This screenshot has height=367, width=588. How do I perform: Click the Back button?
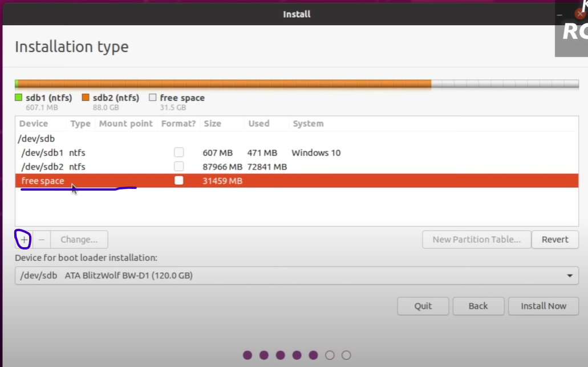pos(478,306)
